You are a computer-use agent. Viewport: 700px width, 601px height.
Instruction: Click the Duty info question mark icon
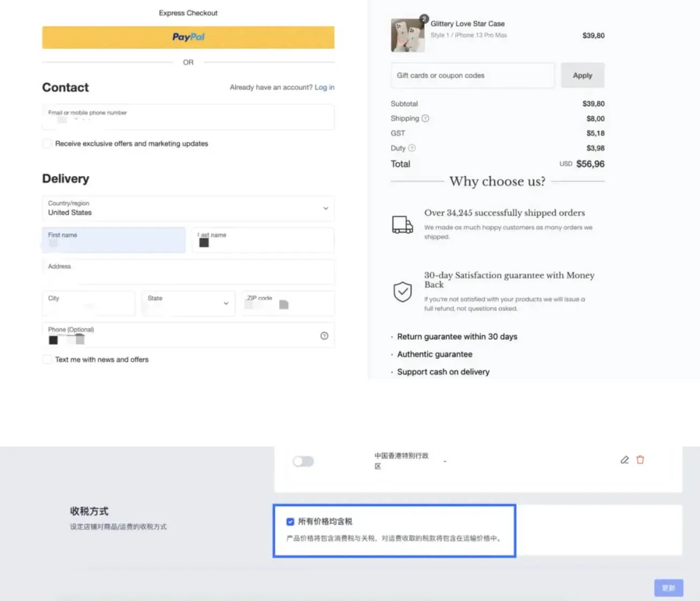pos(412,148)
